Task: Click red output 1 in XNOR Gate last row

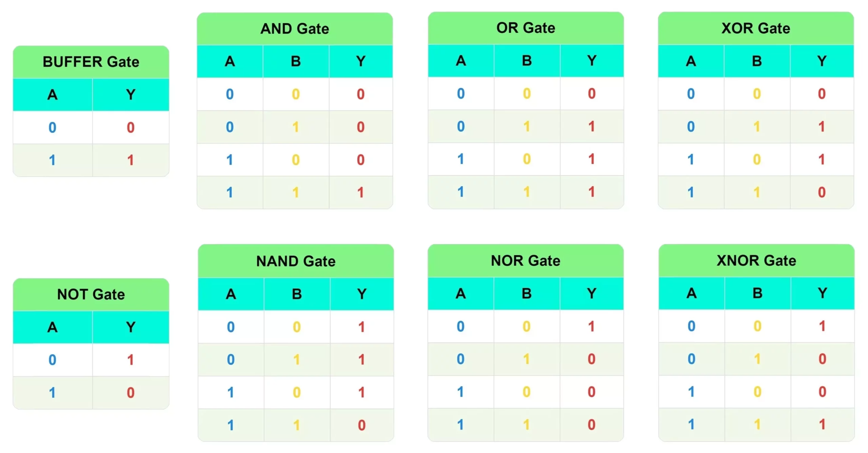Action: pyautogui.click(x=822, y=424)
